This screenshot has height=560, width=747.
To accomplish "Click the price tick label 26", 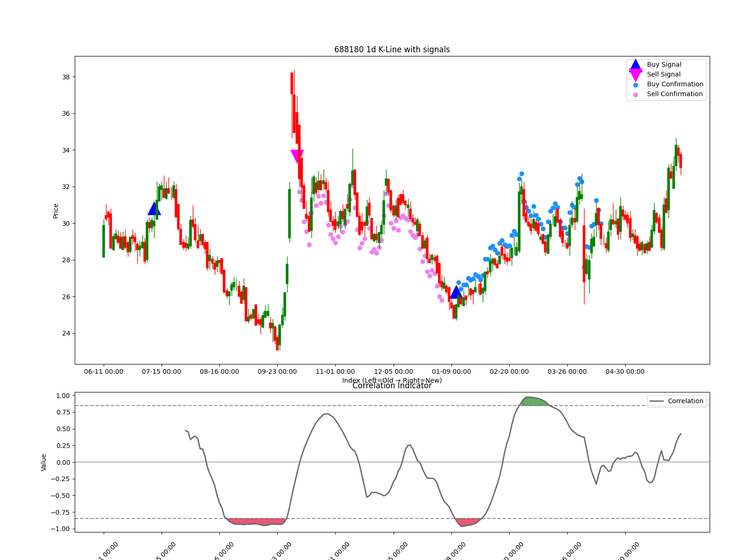I will [66, 297].
